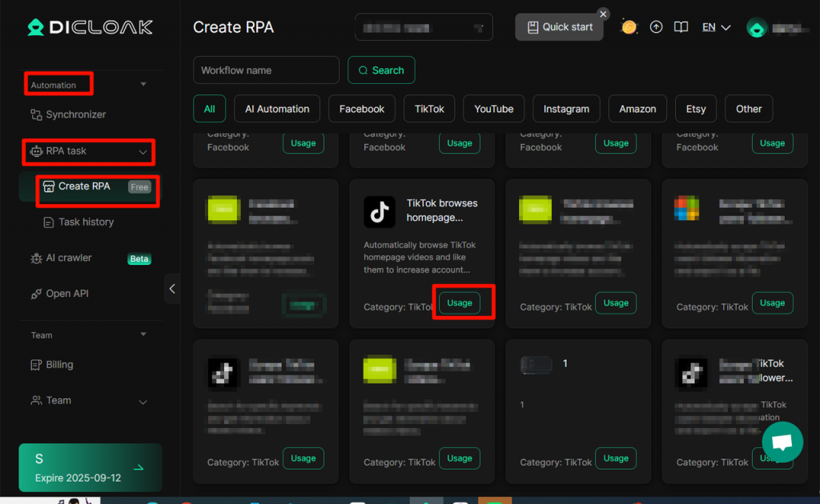Click the user avatar icon
Screen dimensions: 820x504
(757, 28)
